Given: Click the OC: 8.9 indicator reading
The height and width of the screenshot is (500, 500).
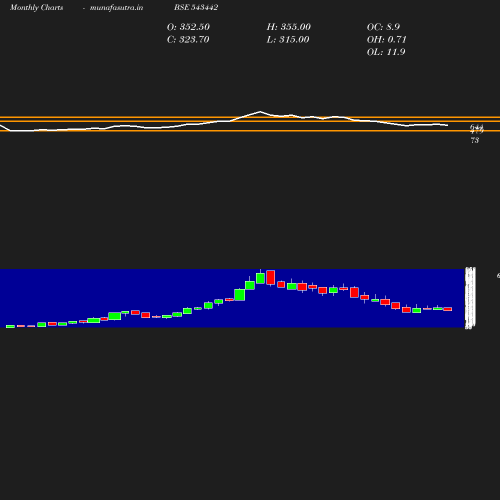Looking at the screenshot, I should tap(383, 27).
